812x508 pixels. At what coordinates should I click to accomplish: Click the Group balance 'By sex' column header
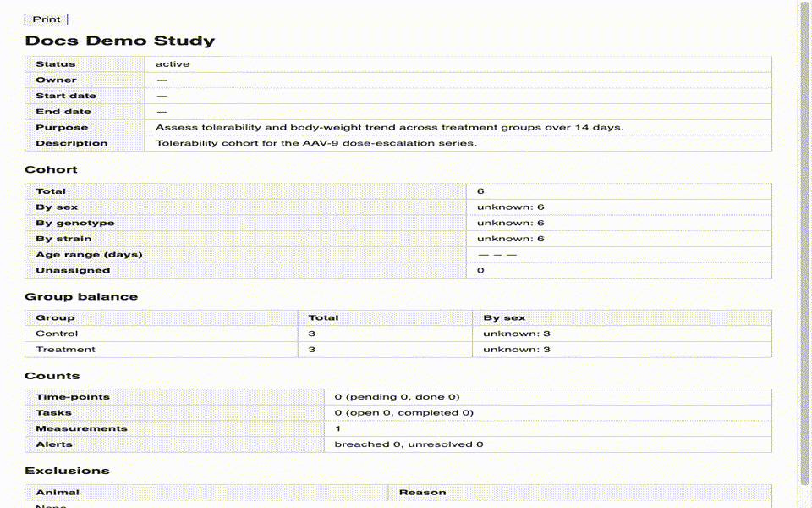pos(504,317)
